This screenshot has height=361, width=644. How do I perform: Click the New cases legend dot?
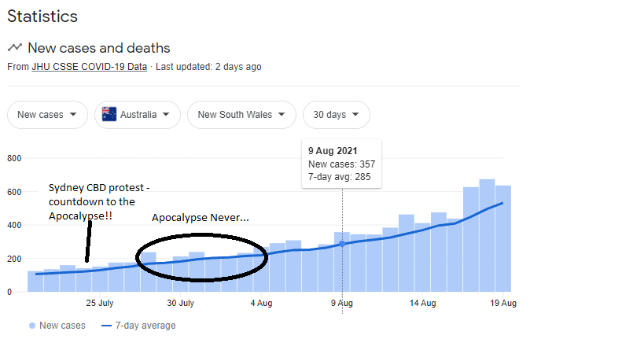31,326
